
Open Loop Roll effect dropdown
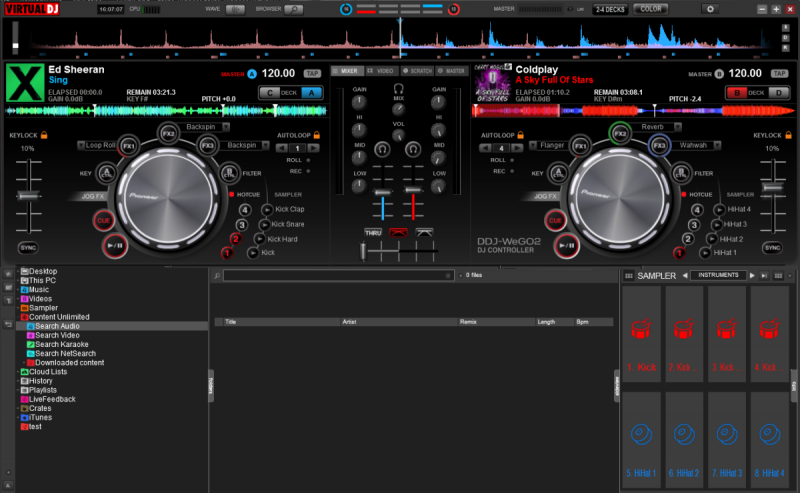81,145
